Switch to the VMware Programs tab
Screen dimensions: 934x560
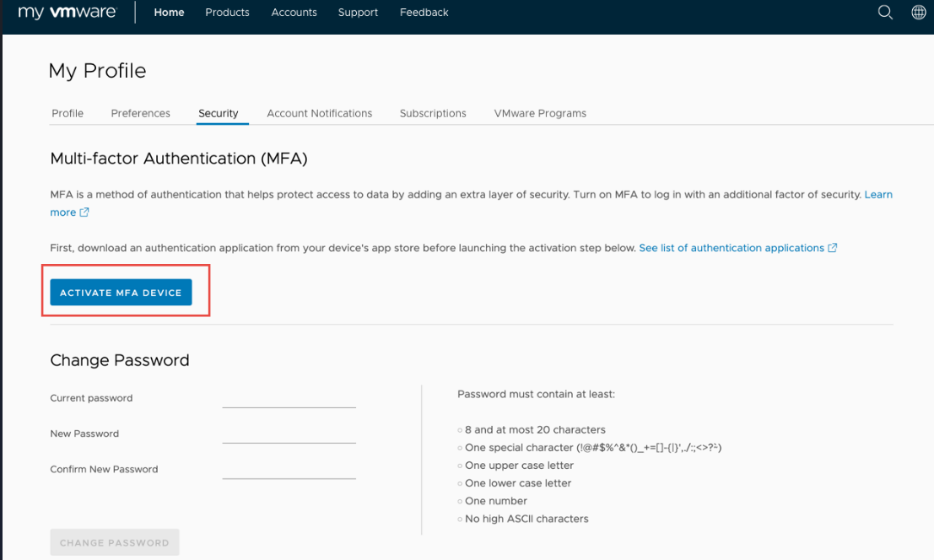[x=540, y=113]
